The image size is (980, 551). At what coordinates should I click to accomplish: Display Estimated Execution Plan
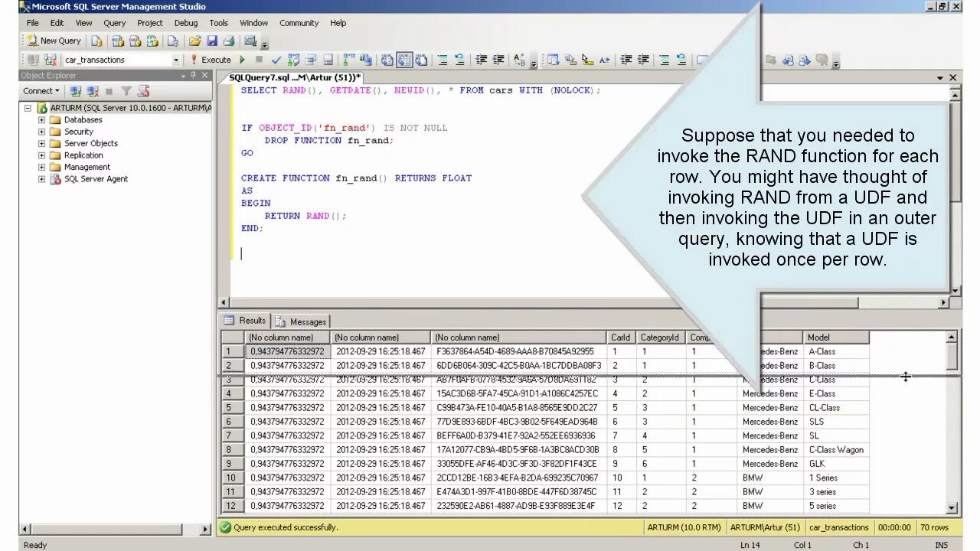(293, 60)
